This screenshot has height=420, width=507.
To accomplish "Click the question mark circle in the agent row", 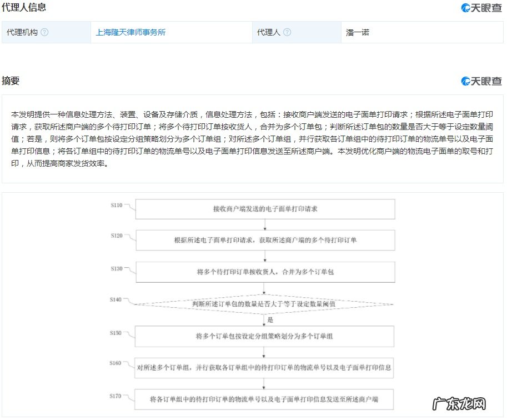I will coord(288,32).
